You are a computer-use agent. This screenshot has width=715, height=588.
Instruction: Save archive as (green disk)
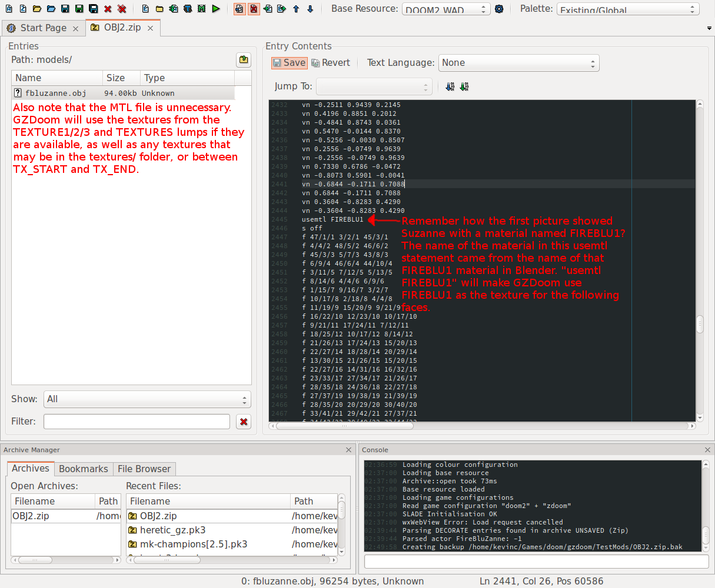[79, 9]
